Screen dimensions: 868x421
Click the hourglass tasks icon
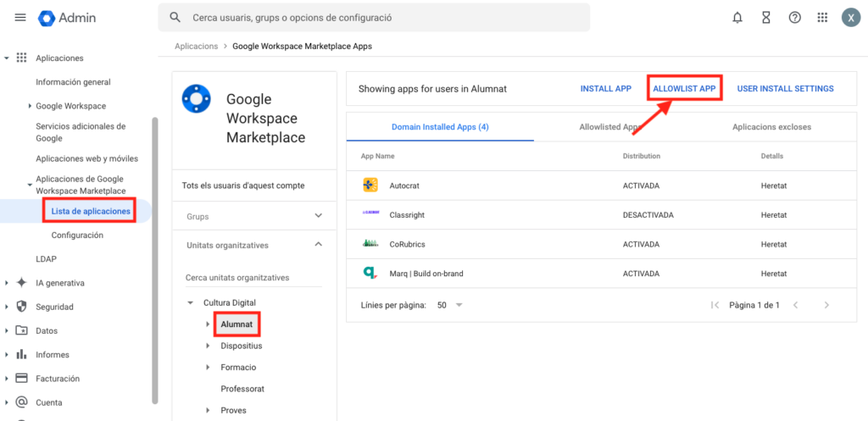point(766,18)
